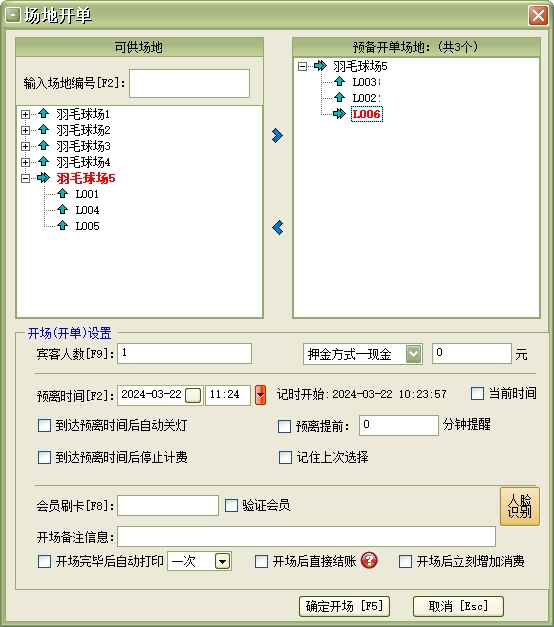Collapse 羽毛球场5 in available venues
This screenshot has width=554, height=627.
tap(25, 178)
